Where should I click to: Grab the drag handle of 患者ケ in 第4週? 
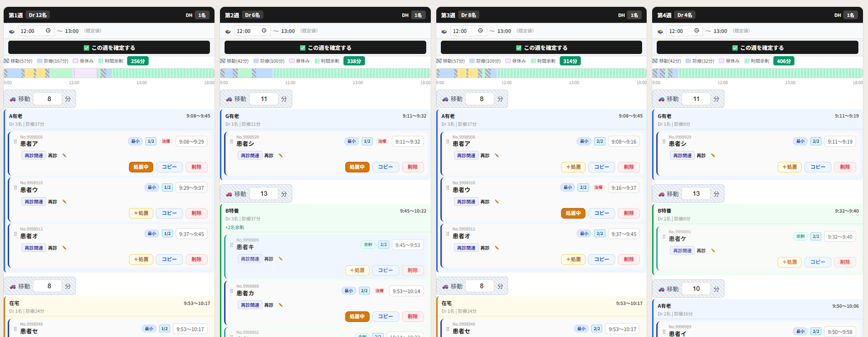coord(664,236)
